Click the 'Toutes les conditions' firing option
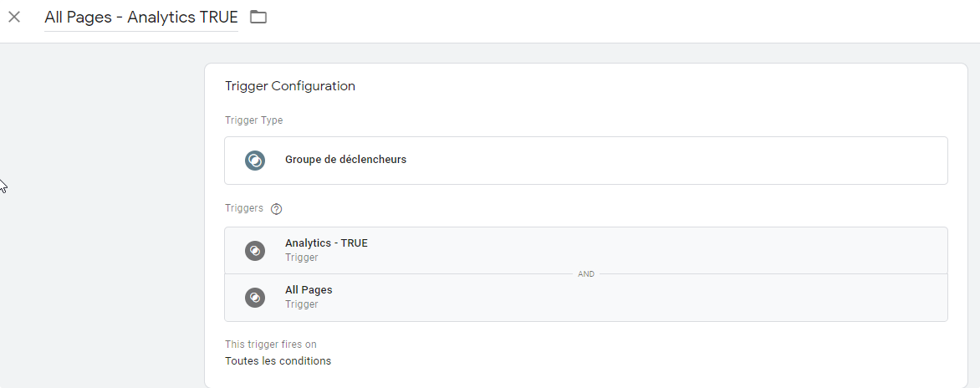Image resolution: width=980 pixels, height=388 pixels. pos(278,361)
